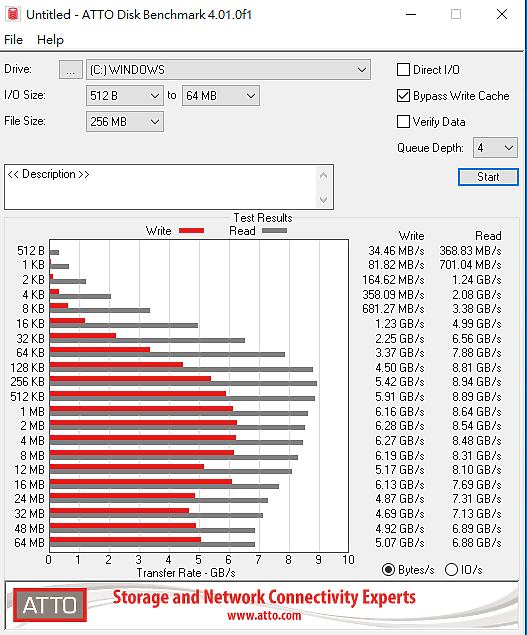Open the 512 B minimum I/O size dropdown
Image resolution: width=527 pixels, height=635 pixels.
tap(125, 96)
